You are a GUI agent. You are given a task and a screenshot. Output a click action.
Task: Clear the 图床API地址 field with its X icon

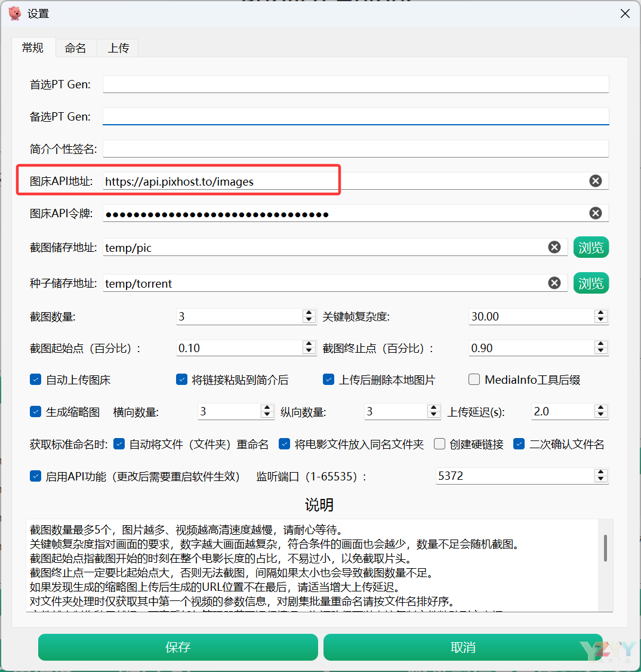(595, 181)
